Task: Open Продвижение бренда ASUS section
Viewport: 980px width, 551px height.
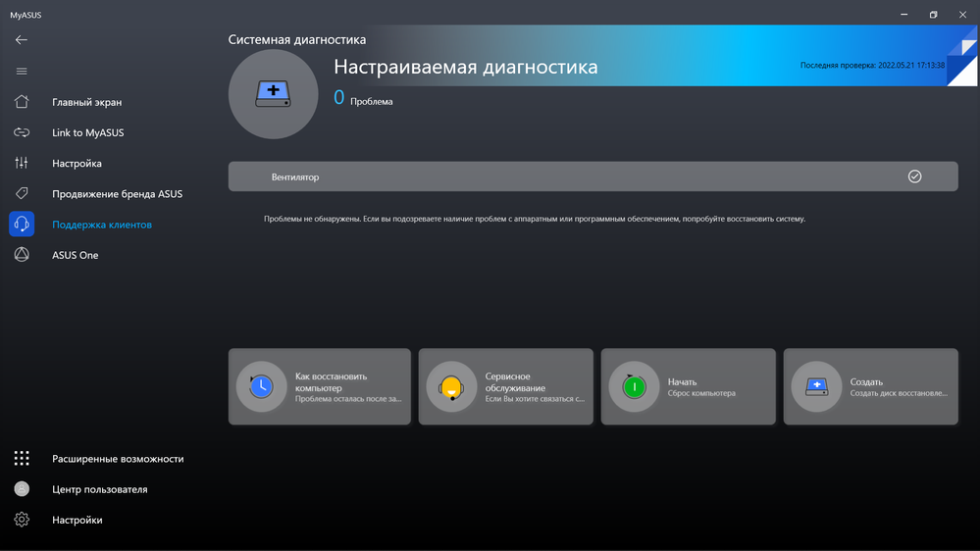Action: pyautogui.click(x=117, y=194)
